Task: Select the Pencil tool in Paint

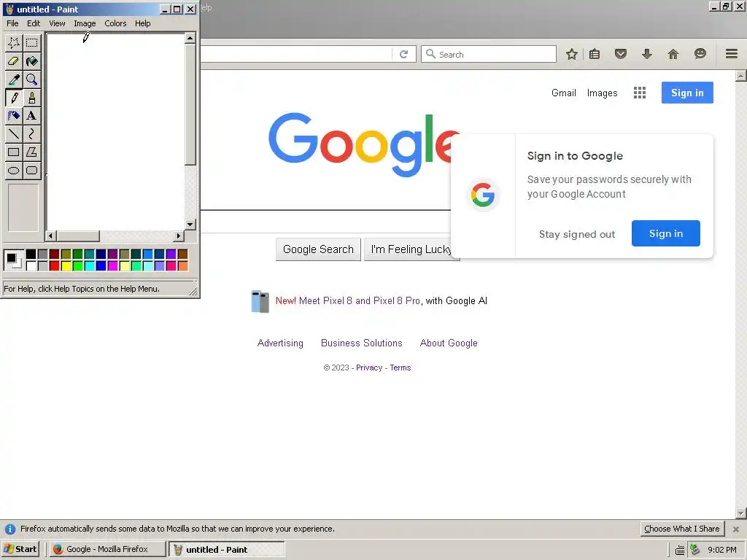Action: coord(14,98)
